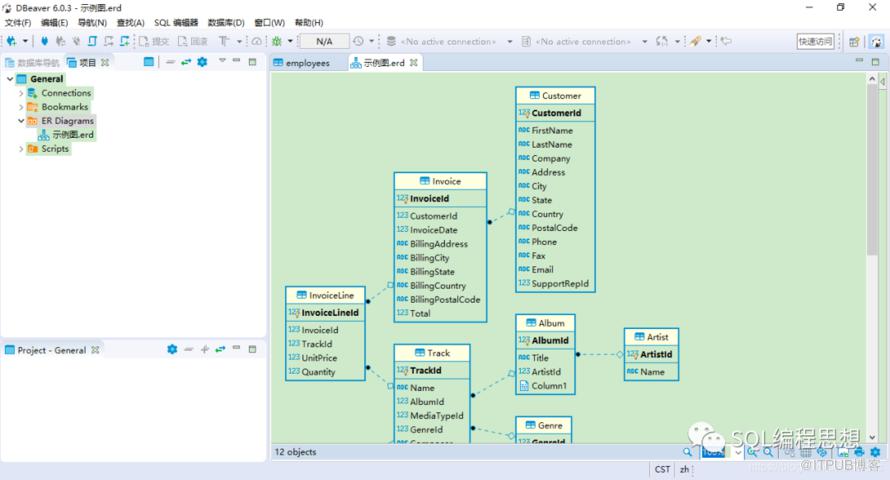Open the 帮助(H) menu

309,22
